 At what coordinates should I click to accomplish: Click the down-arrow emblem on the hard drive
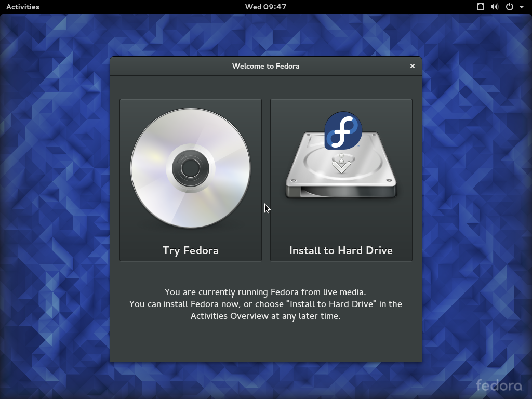coord(341,165)
